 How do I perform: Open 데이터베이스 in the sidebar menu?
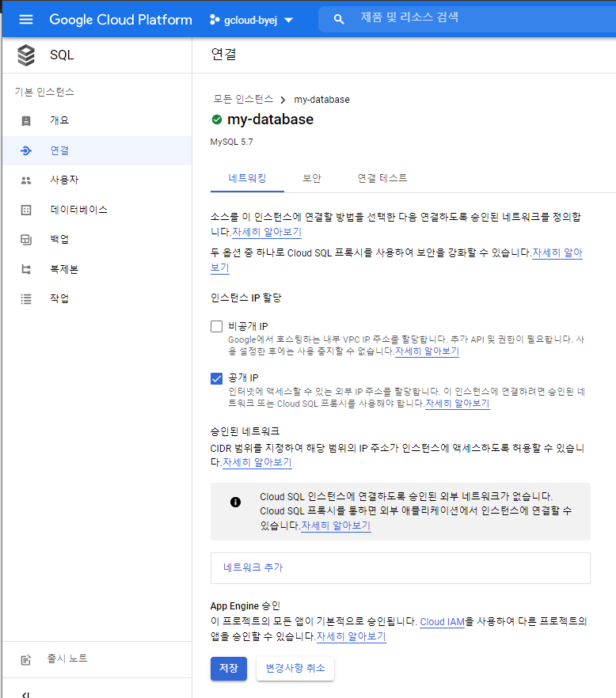pos(97,211)
